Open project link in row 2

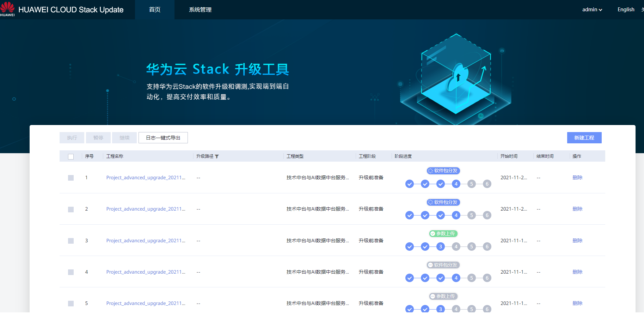click(146, 209)
